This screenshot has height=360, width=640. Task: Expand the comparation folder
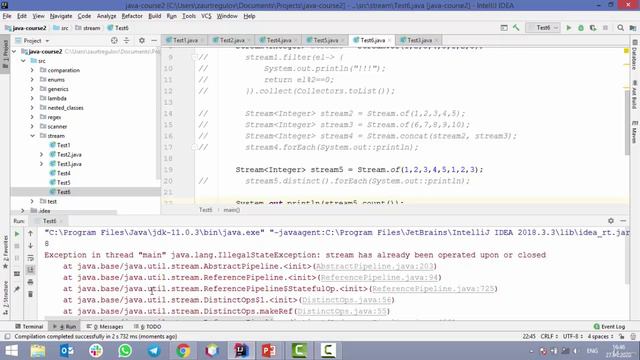click(x=32, y=70)
